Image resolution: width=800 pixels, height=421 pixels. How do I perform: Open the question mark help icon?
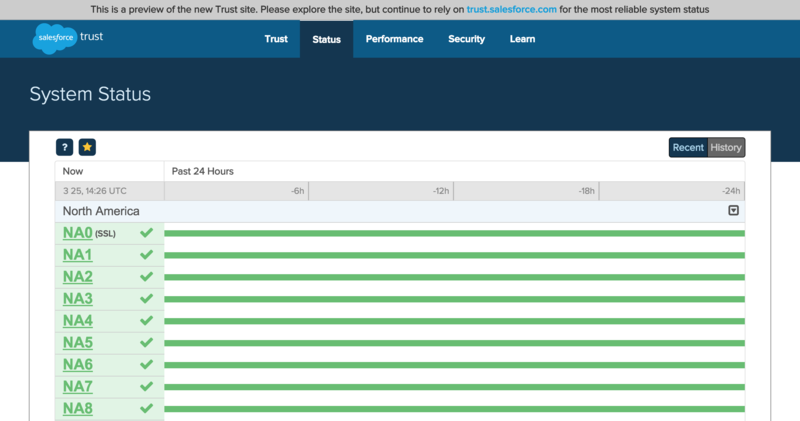pos(64,147)
